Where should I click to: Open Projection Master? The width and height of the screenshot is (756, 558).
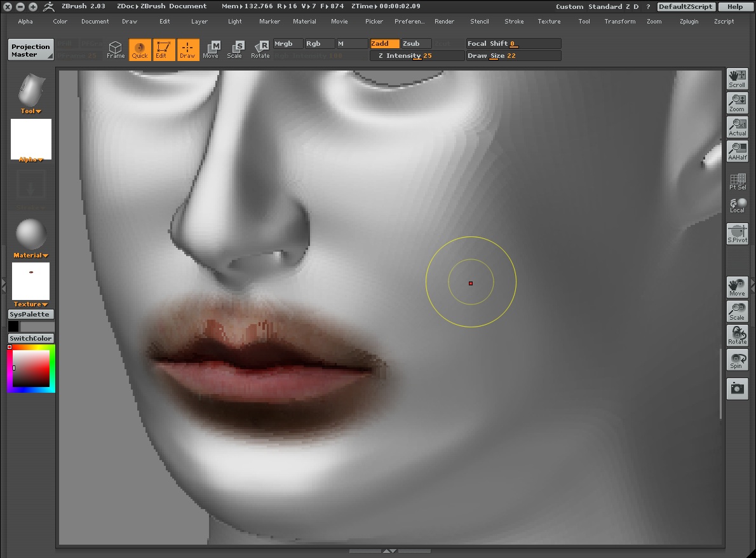[30, 48]
